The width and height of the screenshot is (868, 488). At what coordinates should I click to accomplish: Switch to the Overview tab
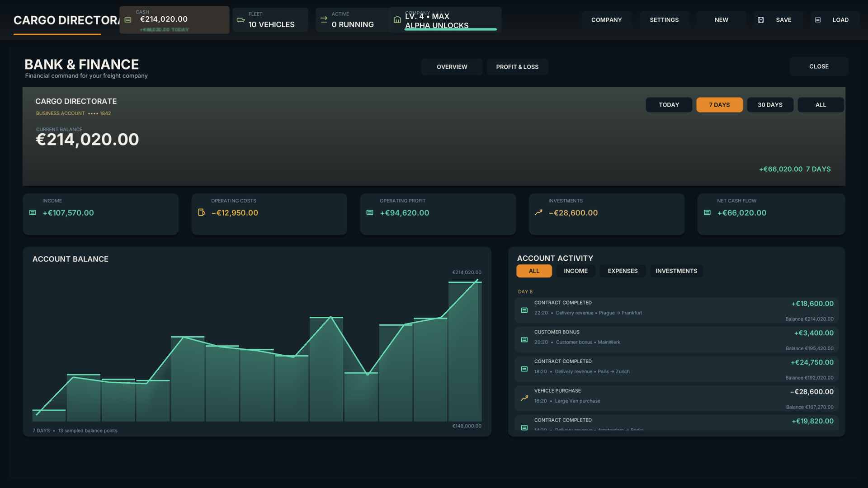tap(452, 67)
